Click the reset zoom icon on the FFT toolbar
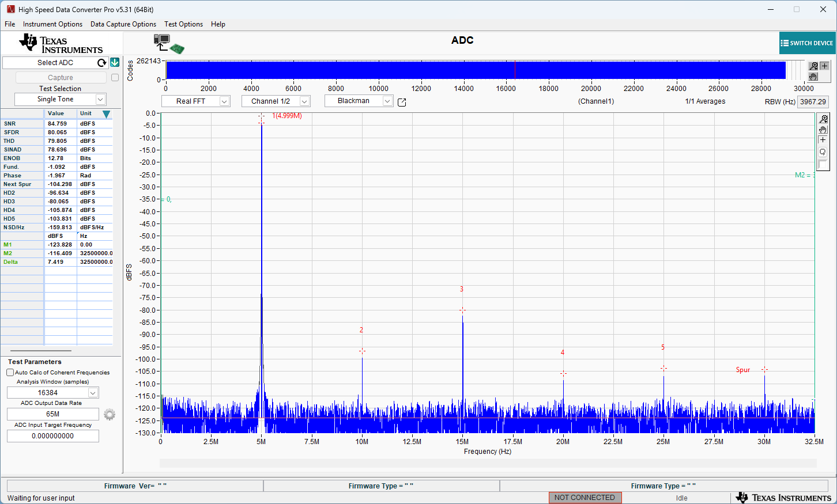The width and height of the screenshot is (837, 504). click(x=822, y=151)
